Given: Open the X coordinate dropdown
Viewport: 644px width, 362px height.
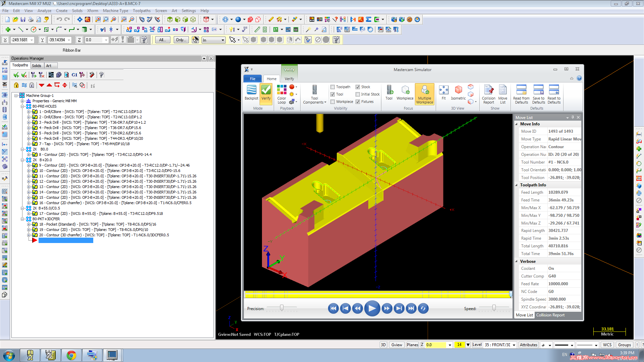Looking at the screenshot, I should (x=32, y=40).
